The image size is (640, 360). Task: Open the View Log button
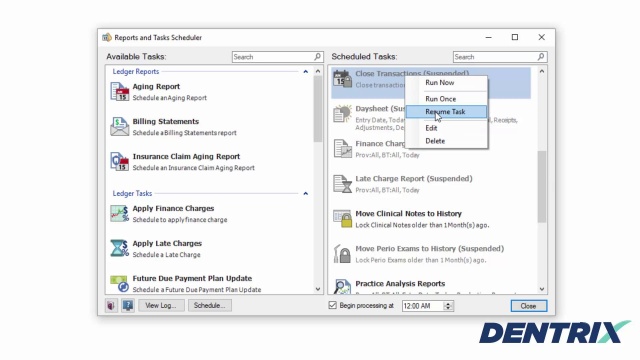point(161,305)
